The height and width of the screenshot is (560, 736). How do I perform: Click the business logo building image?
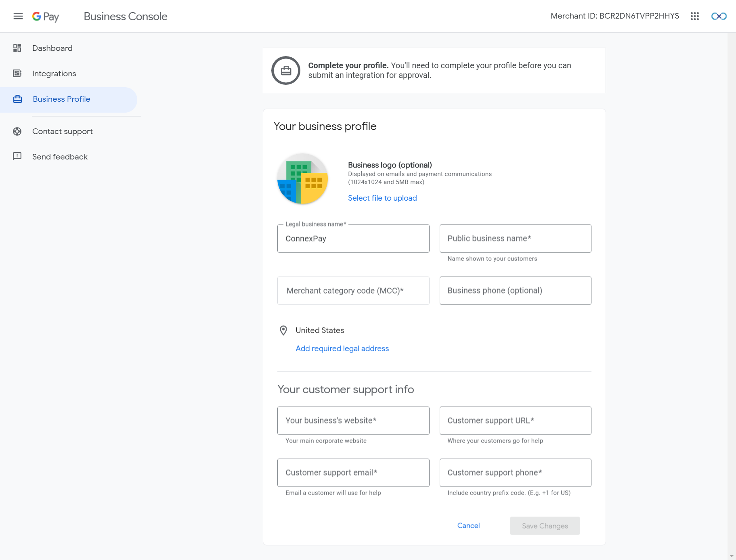click(x=302, y=179)
